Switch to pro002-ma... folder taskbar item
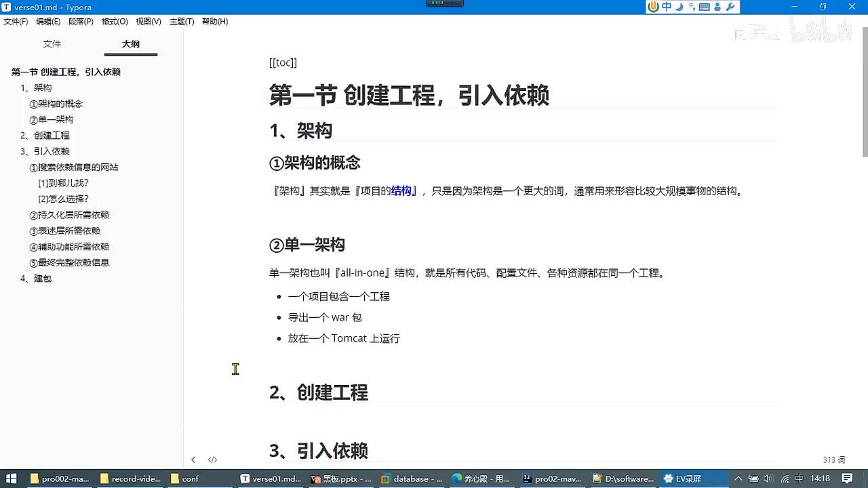The image size is (868, 488). click(x=60, y=479)
